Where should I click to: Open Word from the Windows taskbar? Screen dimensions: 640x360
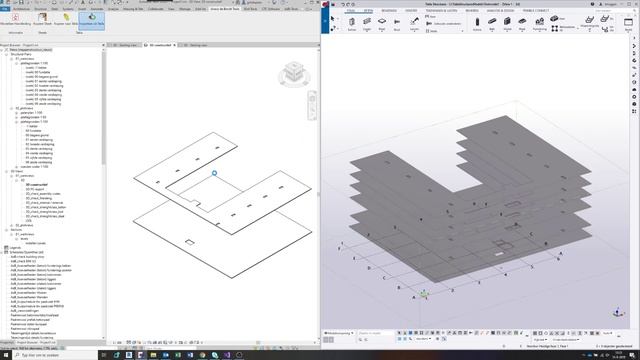point(190,355)
